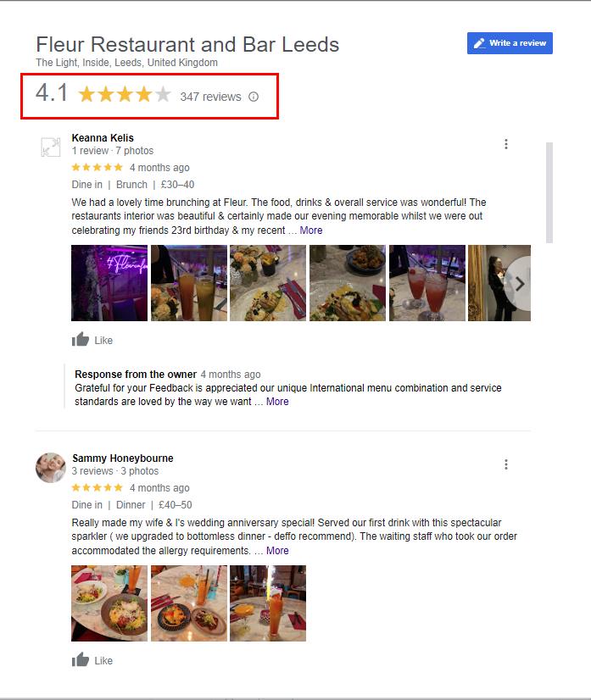Open options menu for Keanna Kelis review
The width and height of the screenshot is (591, 700).
point(506,144)
